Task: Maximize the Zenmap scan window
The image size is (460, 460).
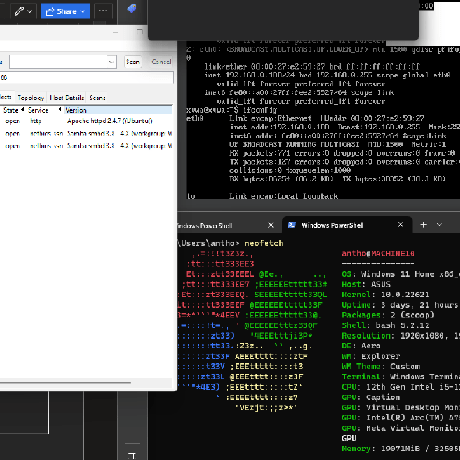Action: 140,31
